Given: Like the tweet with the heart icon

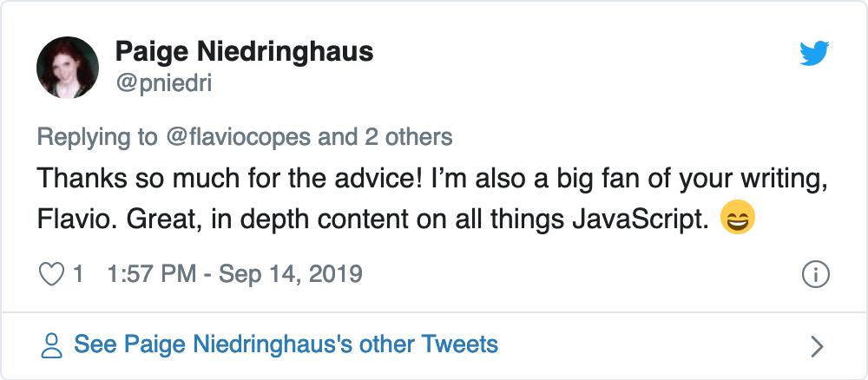Looking at the screenshot, I should coord(53,274).
